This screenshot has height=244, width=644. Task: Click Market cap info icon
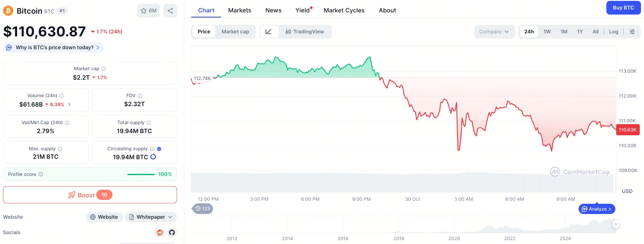[103, 69]
